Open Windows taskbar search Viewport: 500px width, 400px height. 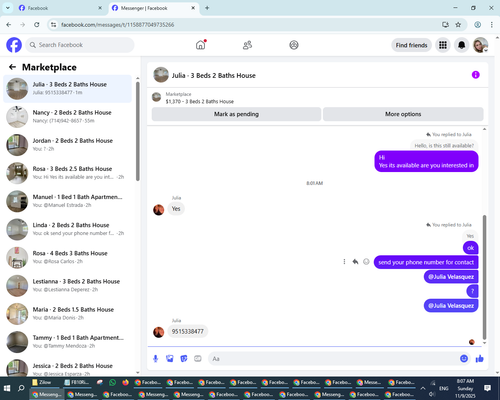(x=21, y=388)
